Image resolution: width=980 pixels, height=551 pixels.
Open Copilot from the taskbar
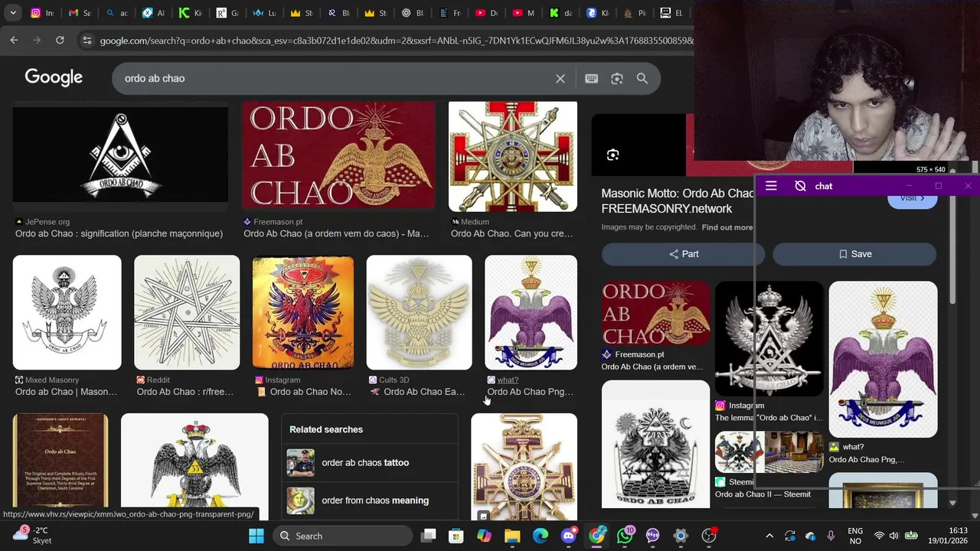(484, 536)
